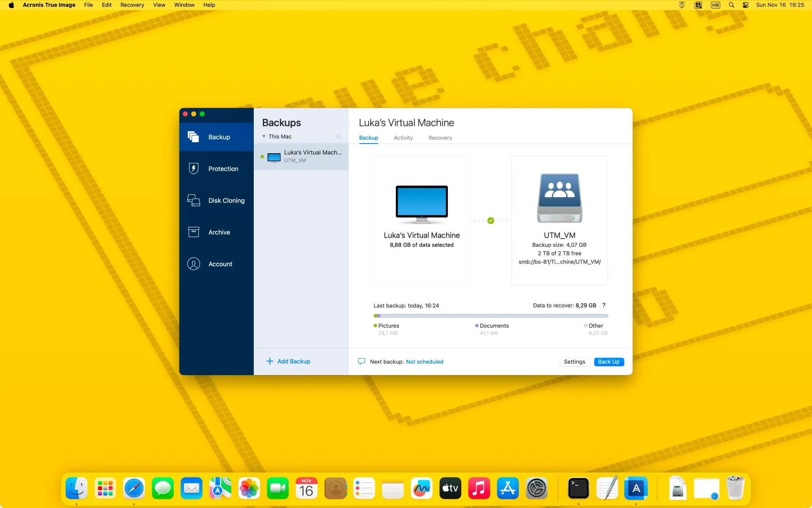The image size is (812, 508).
Task: Click the Luka's Virtual Machine source monitor icon
Action: click(421, 203)
